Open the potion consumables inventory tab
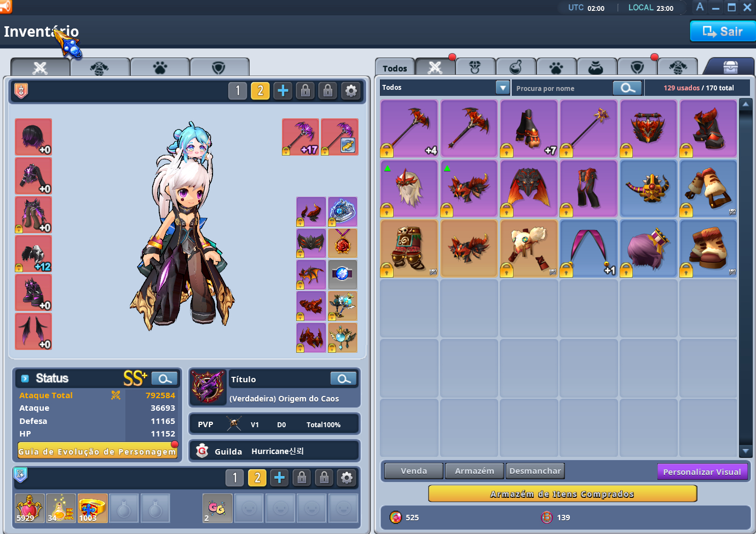The width and height of the screenshot is (756, 534). (x=516, y=67)
